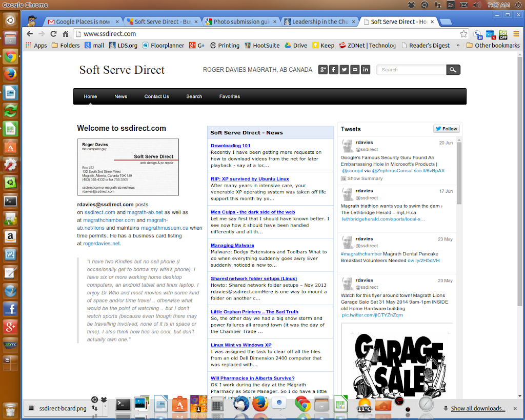Click the page vertical scrollbar
Viewport: 525px width, 420px height.
[519, 181]
